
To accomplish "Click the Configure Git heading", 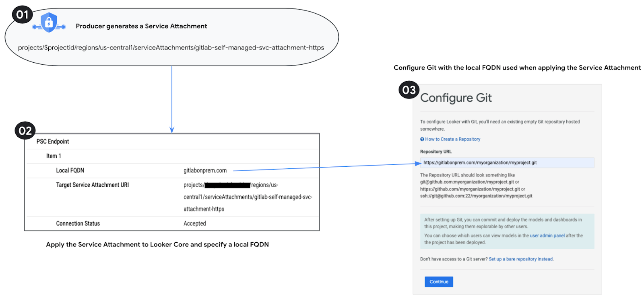I will coord(456,98).
